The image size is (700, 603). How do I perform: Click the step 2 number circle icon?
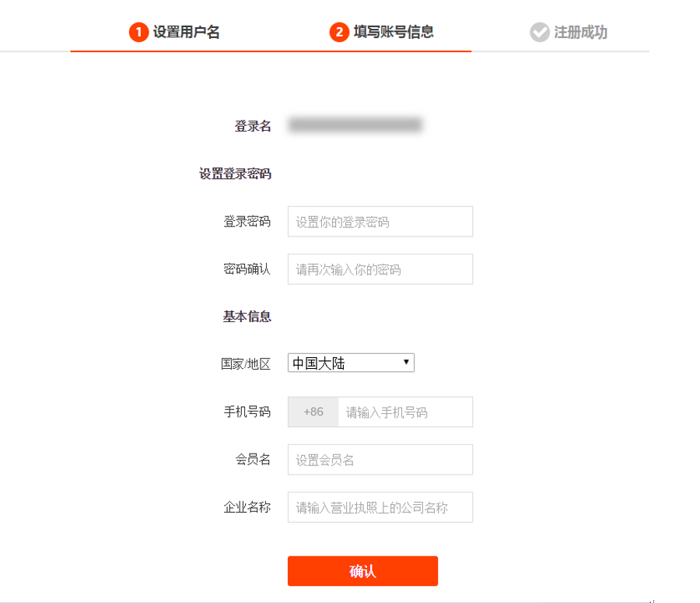[339, 32]
